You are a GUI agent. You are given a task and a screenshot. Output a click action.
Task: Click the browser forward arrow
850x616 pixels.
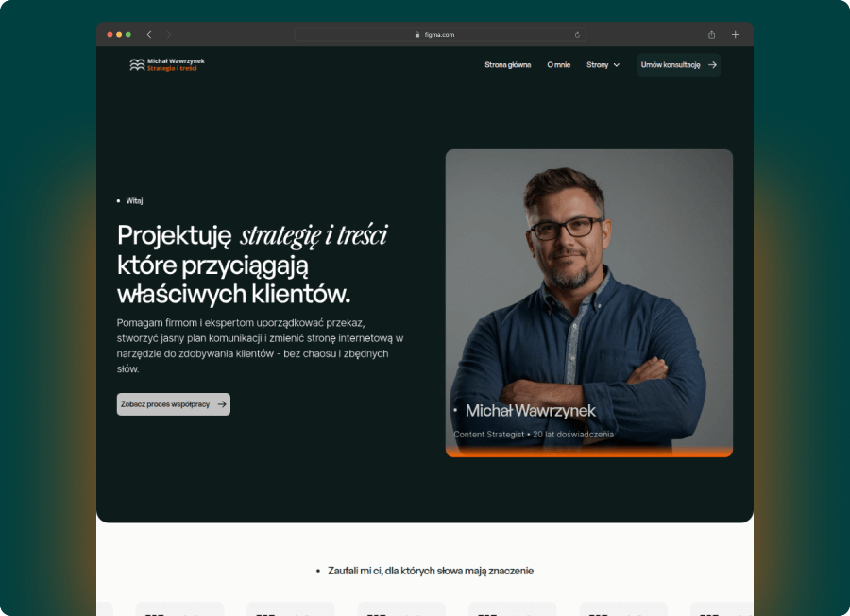coord(169,35)
